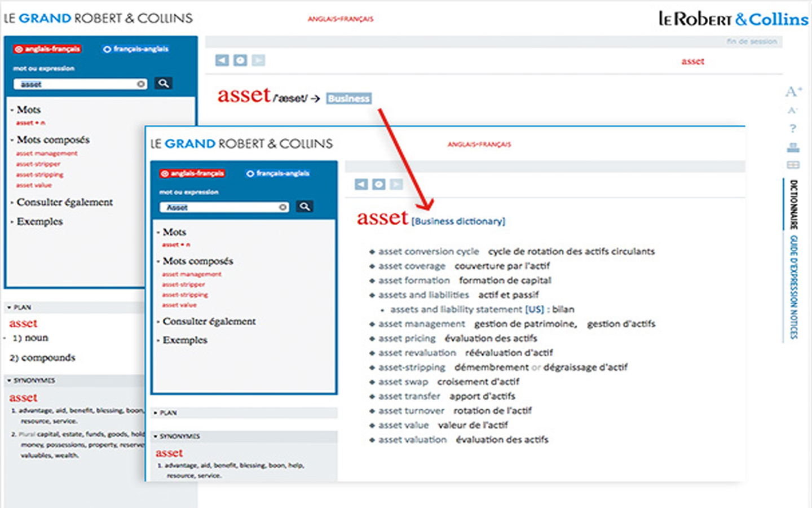Jump to '2) compounds' in the PLAN outline

pos(42,358)
